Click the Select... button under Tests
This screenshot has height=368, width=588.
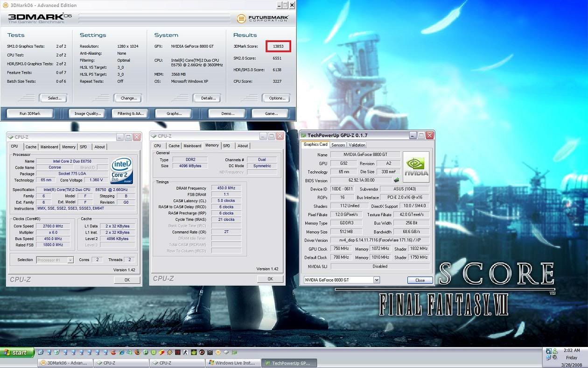[54, 98]
